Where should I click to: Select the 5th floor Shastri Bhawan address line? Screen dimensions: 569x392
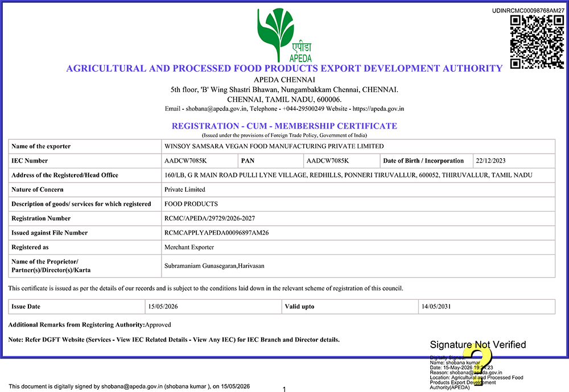[284, 90]
